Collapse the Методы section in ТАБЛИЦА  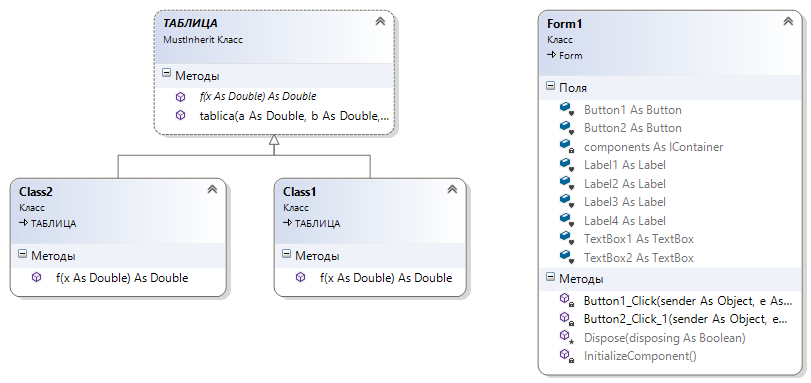pyautogui.click(x=166, y=73)
